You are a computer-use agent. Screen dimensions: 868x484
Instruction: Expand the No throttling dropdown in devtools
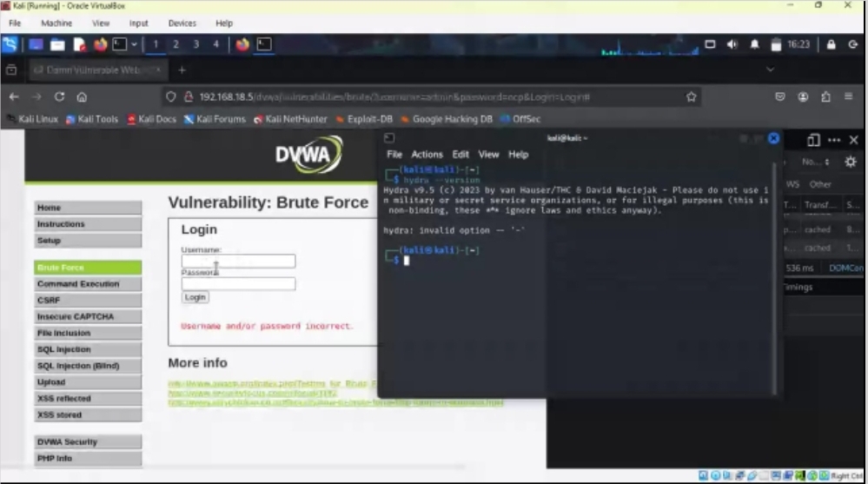pos(815,162)
